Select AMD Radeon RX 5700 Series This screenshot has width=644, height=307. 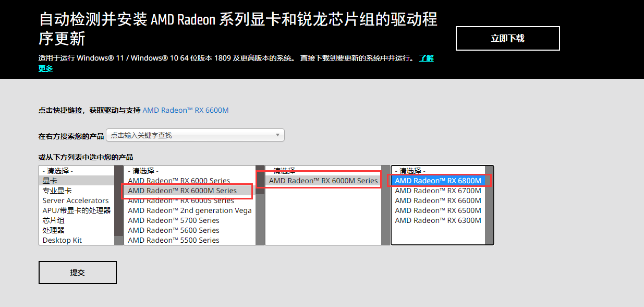[x=190, y=220]
